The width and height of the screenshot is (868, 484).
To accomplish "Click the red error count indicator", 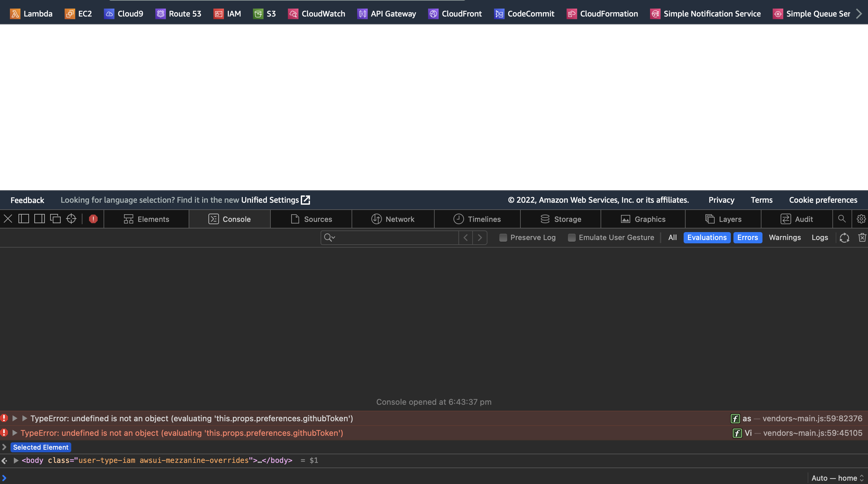I will (x=93, y=219).
